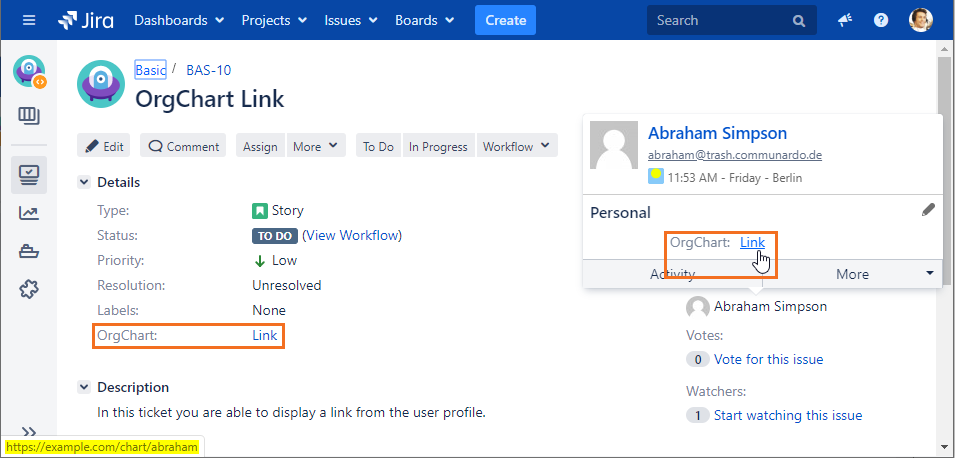This screenshot has width=955, height=458.
Task: Open the sidebar board icon
Action: (29, 116)
